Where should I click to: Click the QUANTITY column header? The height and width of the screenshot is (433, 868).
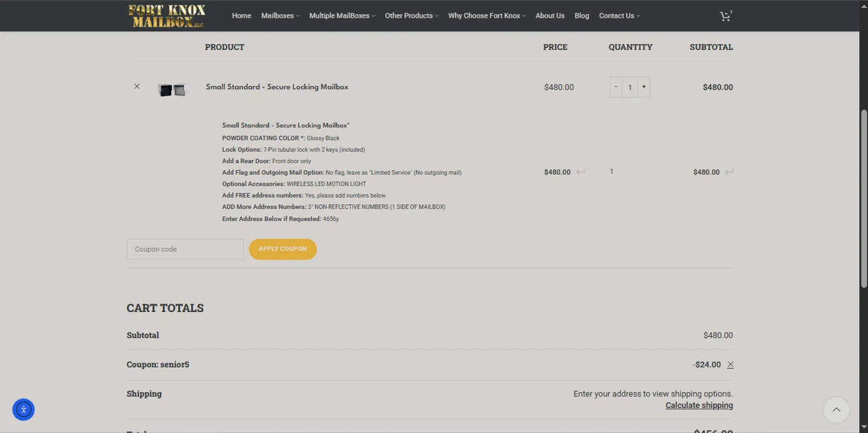tap(630, 47)
